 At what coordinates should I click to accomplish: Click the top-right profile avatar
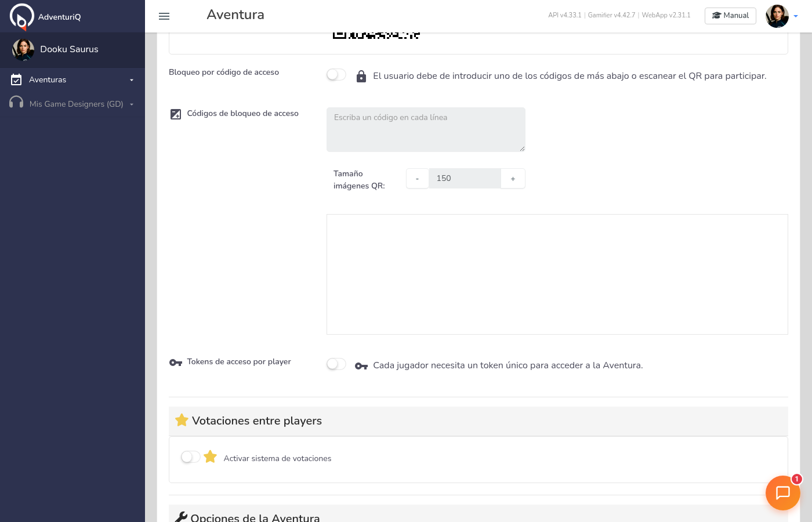click(777, 16)
